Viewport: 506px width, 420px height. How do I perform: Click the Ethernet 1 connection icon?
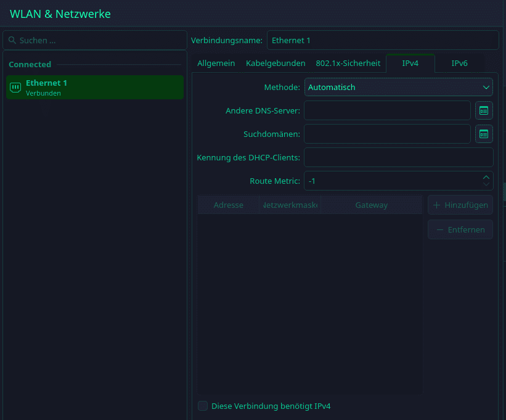coord(15,88)
